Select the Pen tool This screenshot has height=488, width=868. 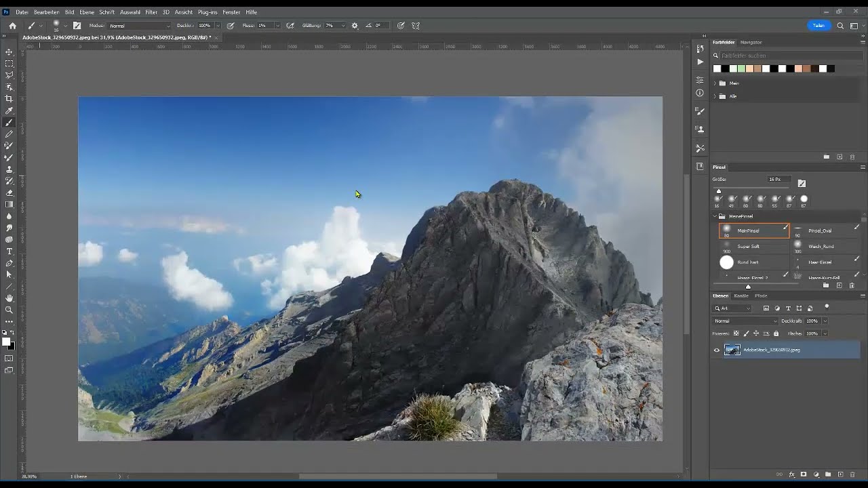9,263
